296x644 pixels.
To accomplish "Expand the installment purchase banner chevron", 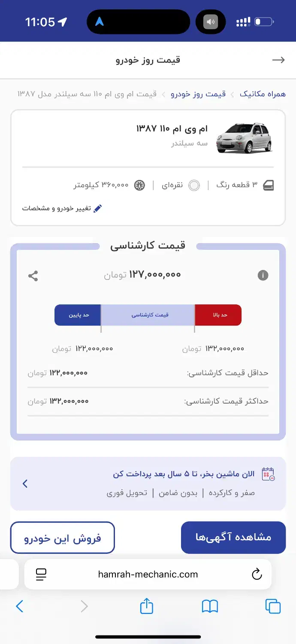I will [x=25, y=484].
